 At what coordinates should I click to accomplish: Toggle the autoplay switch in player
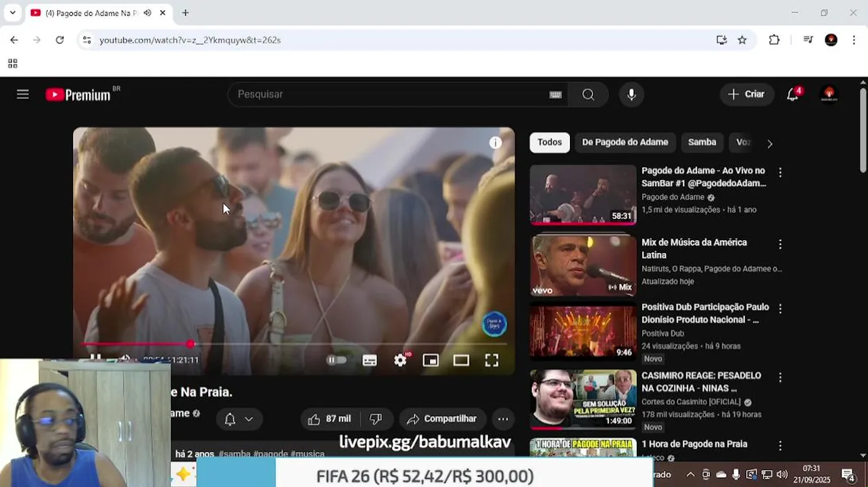coord(337,361)
